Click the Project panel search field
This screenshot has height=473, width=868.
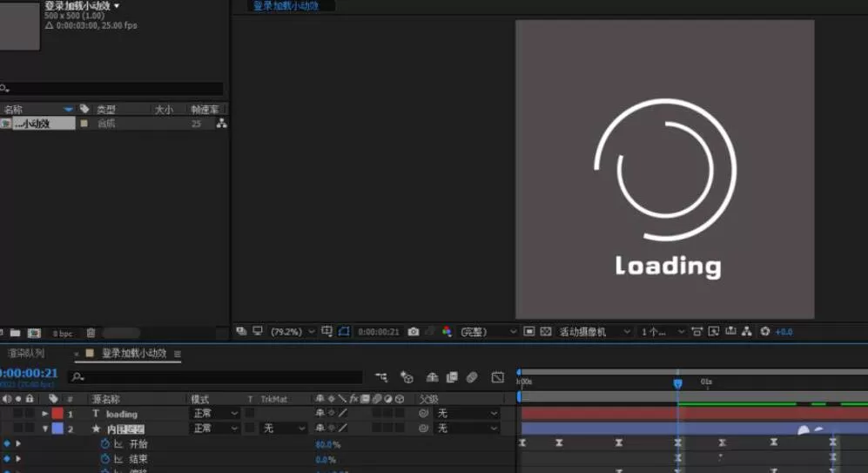(x=111, y=88)
